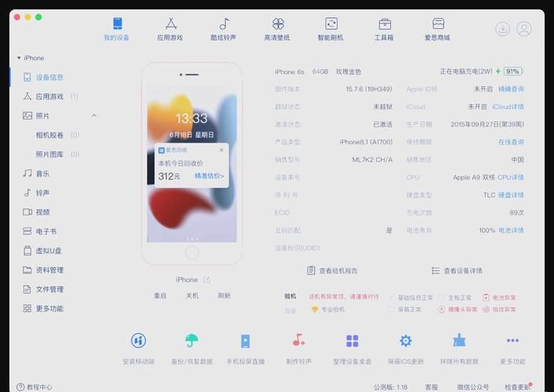Click the 电池异常 warning item
The height and width of the screenshot is (392, 554).
point(499,298)
